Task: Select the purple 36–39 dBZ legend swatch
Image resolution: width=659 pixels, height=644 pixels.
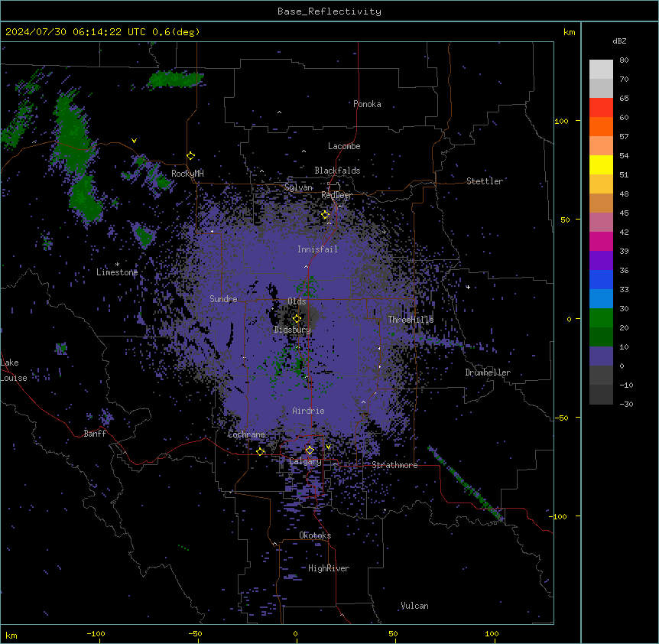Action: point(601,261)
